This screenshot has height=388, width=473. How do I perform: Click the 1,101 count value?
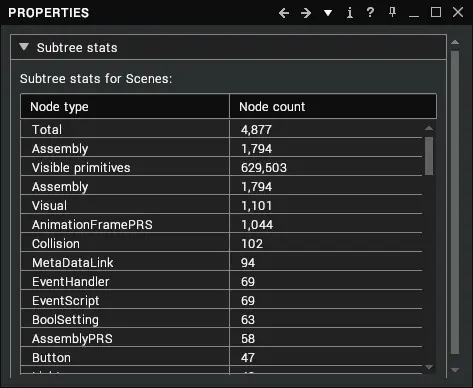(x=256, y=206)
